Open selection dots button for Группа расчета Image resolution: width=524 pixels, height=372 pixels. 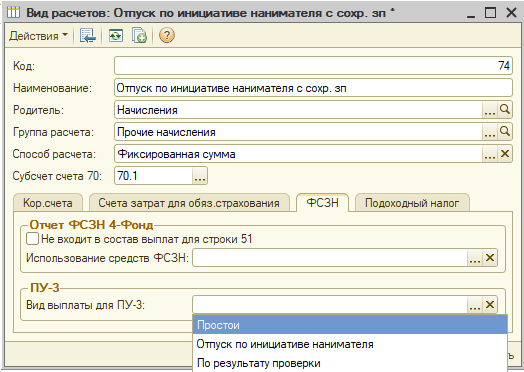[x=490, y=132]
